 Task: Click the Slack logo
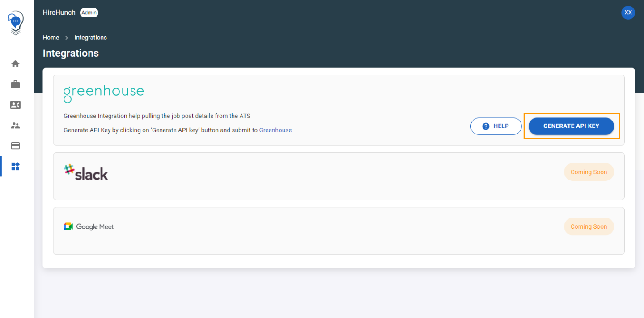point(86,172)
